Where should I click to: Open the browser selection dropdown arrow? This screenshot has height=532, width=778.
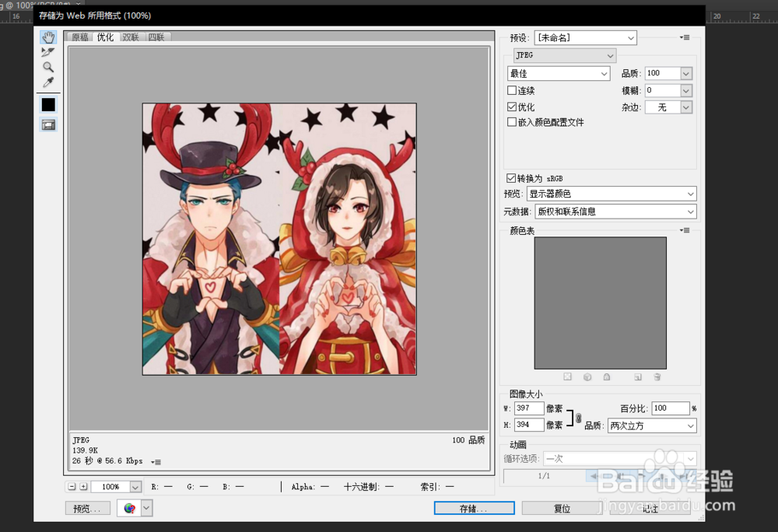(x=147, y=508)
